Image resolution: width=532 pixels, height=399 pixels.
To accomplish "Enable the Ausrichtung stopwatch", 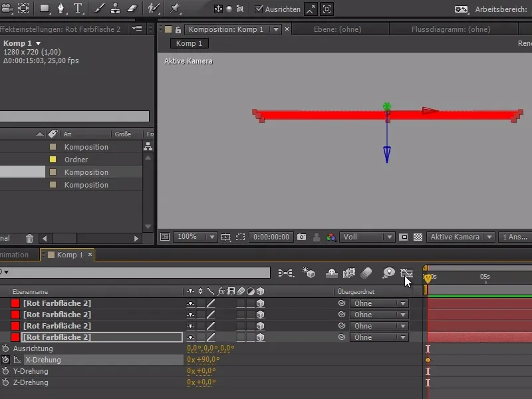I will click(x=5, y=348).
